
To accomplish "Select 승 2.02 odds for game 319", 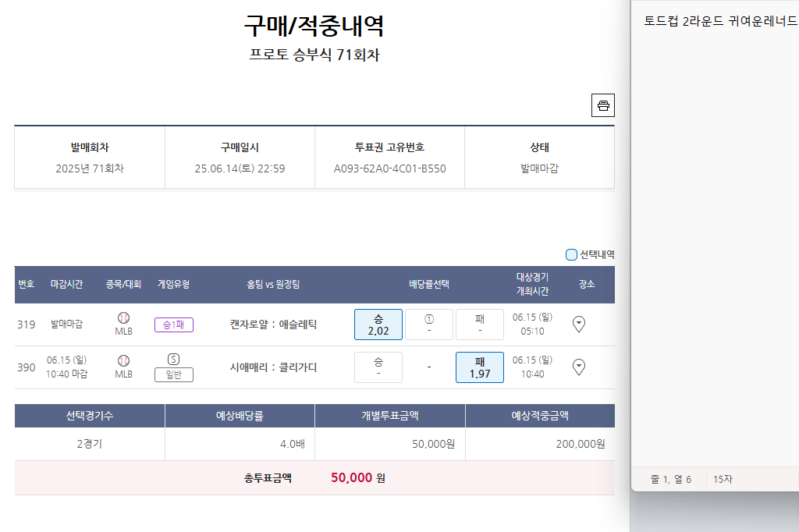I will coord(378,325).
